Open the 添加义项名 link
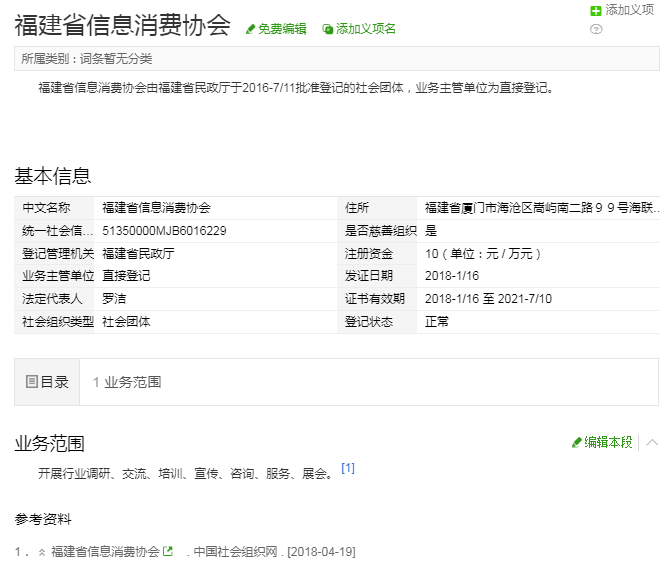The image size is (664, 568). [x=365, y=29]
